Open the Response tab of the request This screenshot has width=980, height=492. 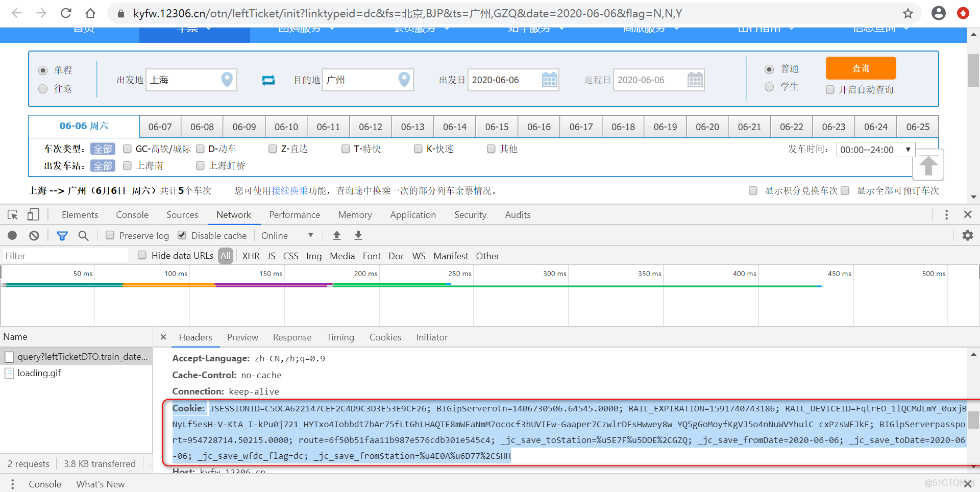coord(292,337)
